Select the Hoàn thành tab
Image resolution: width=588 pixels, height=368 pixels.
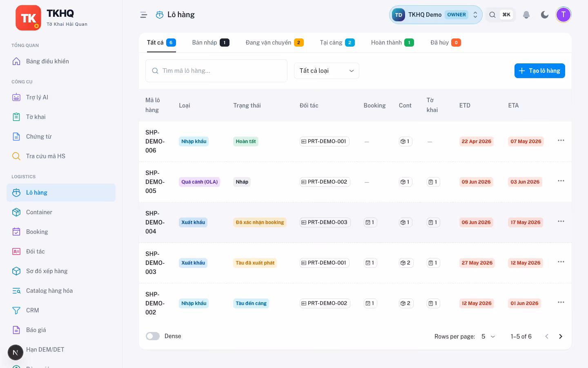pos(392,43)
